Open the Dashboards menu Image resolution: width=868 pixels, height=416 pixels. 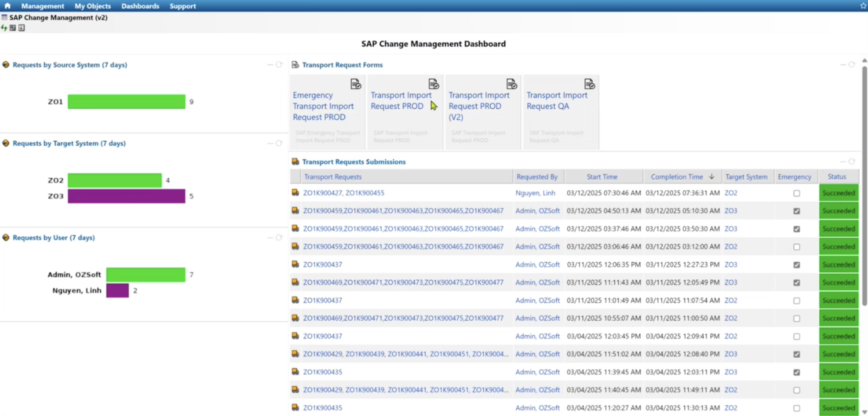(140, 6)
